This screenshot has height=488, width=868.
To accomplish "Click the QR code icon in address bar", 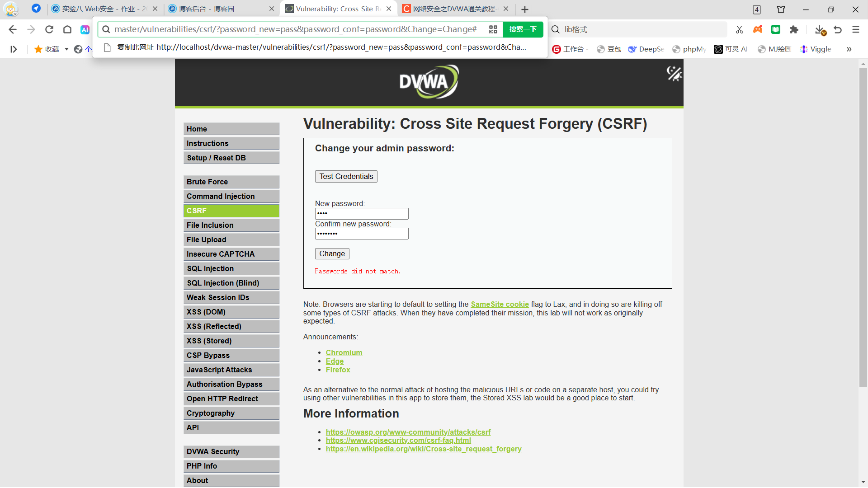I will 493,29.
